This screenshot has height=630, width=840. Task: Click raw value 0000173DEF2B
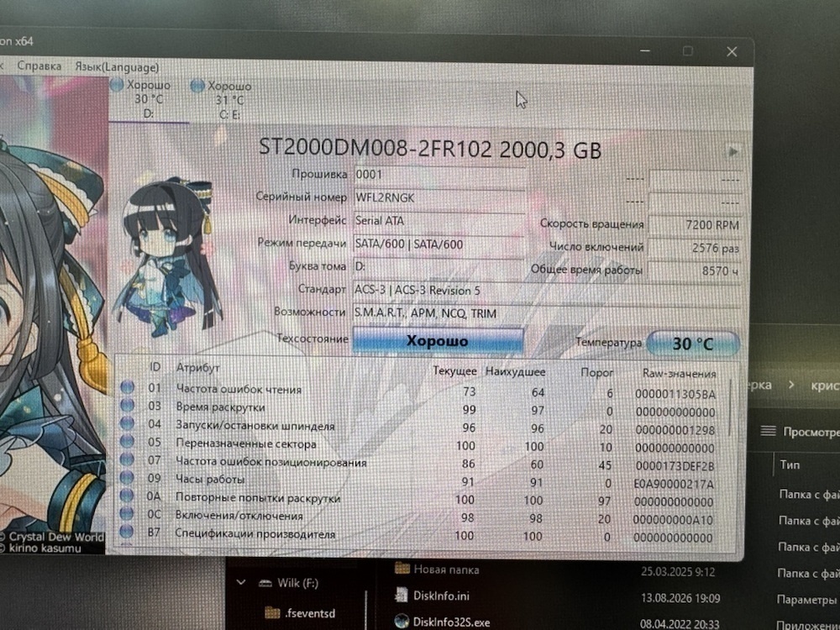(x=675, y=466)
